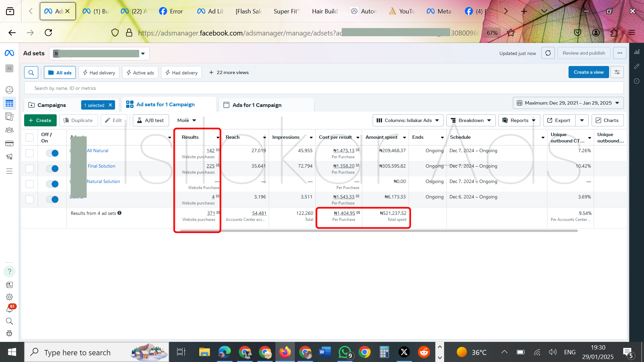Screen dimensions: 644x362
Task: Toggle off the Final Solution ad set
Action: click(52, 169)
